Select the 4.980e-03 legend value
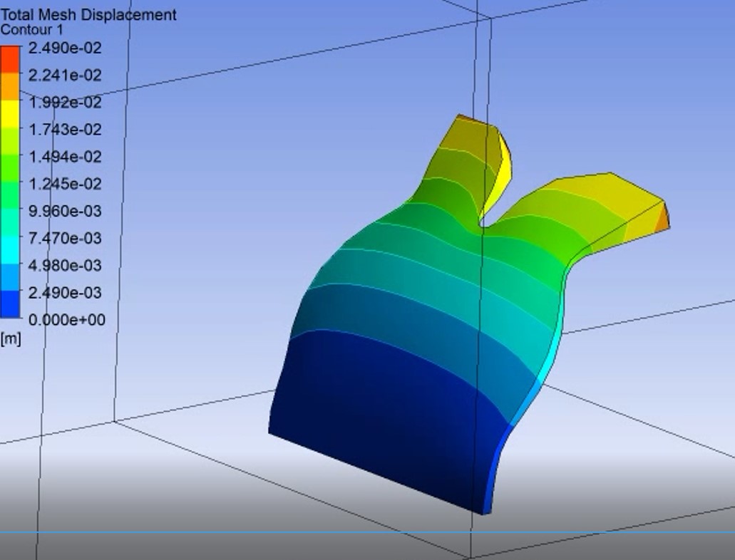This screenshot has height=560, width=735. 65,266
